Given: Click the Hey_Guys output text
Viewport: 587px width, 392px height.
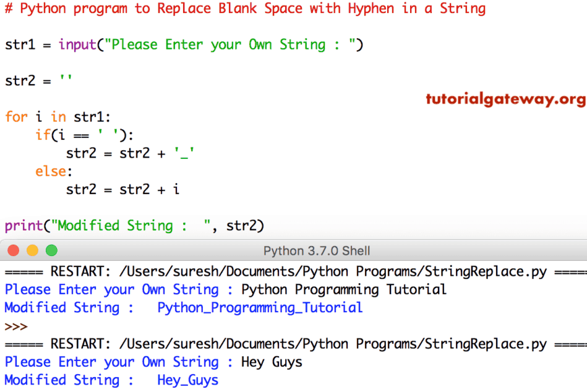Looking at the screenshot, I should pos(187,380).
